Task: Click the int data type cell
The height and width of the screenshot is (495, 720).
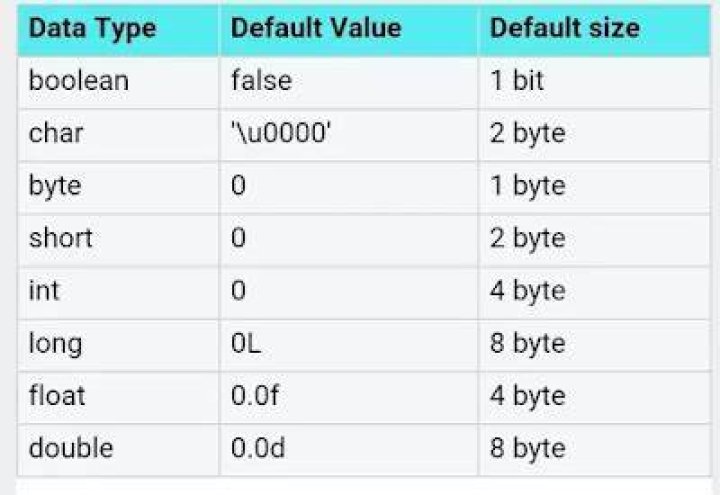Action: (118, 292)
